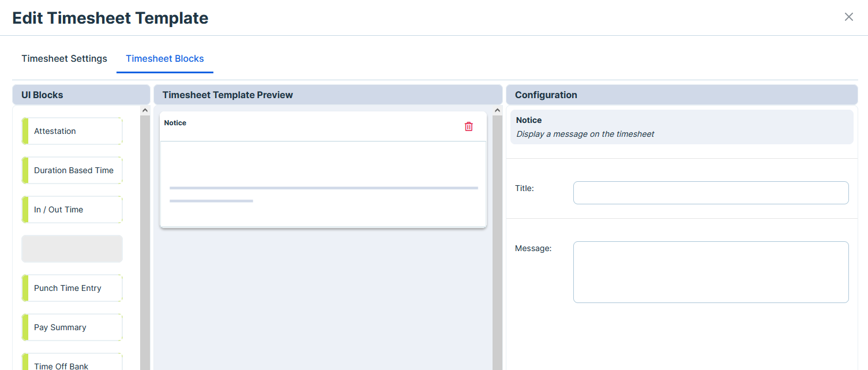Select the Duration Based Time block
This screenshot has width=868, height=370.
(x=72, y=170)
